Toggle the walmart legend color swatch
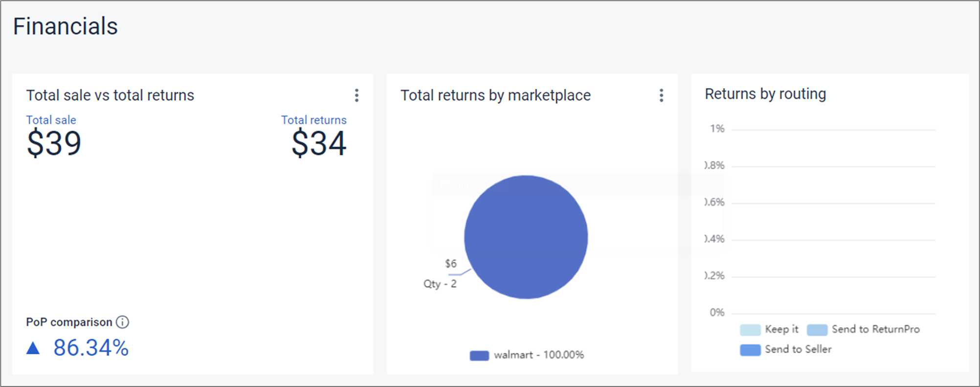 click(x=479, y=356)
